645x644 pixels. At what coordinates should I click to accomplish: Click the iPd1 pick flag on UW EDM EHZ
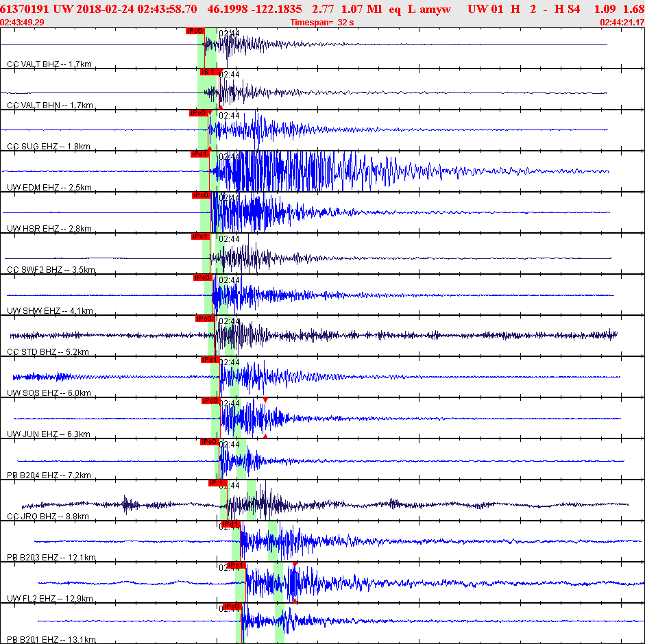[x=199, y=154]
